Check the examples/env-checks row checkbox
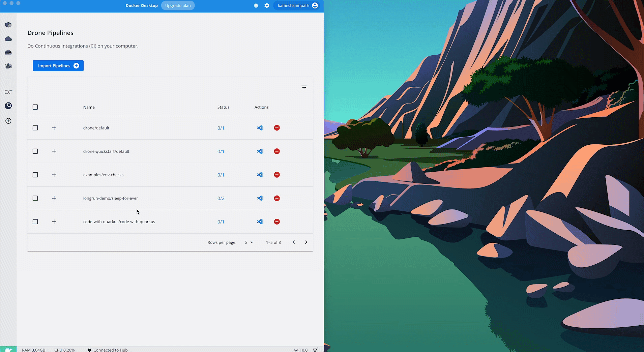Image resolution: width=644 pixels, height=352 pixels. (35, 175)
